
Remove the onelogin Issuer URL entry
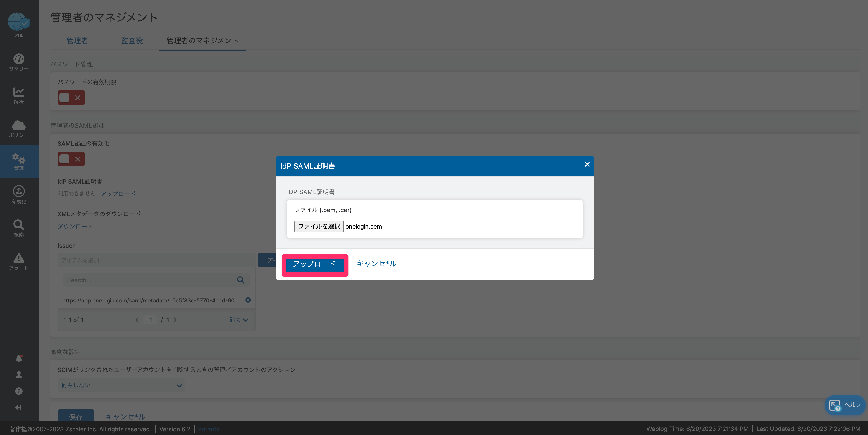point(248,300)
